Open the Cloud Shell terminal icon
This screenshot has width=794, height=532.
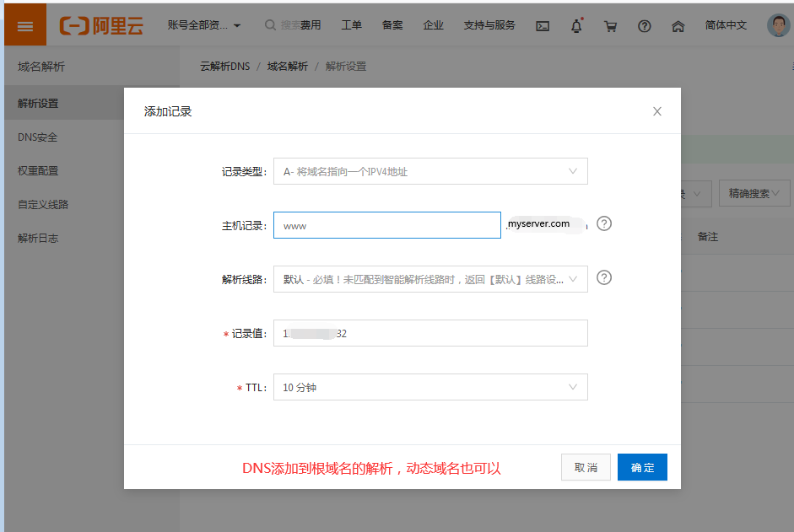pos(543,26)
